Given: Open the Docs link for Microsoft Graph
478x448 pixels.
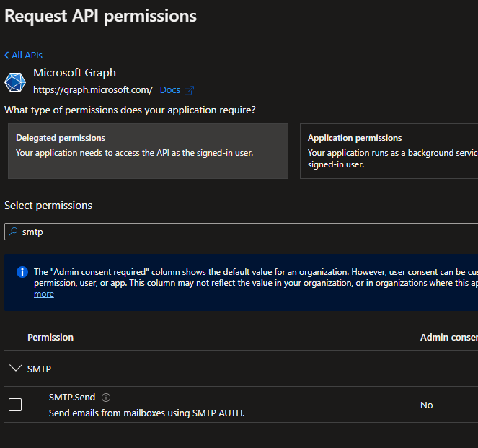Looking at the screenshot, I should pyautogui.click(x=169, y=90).
